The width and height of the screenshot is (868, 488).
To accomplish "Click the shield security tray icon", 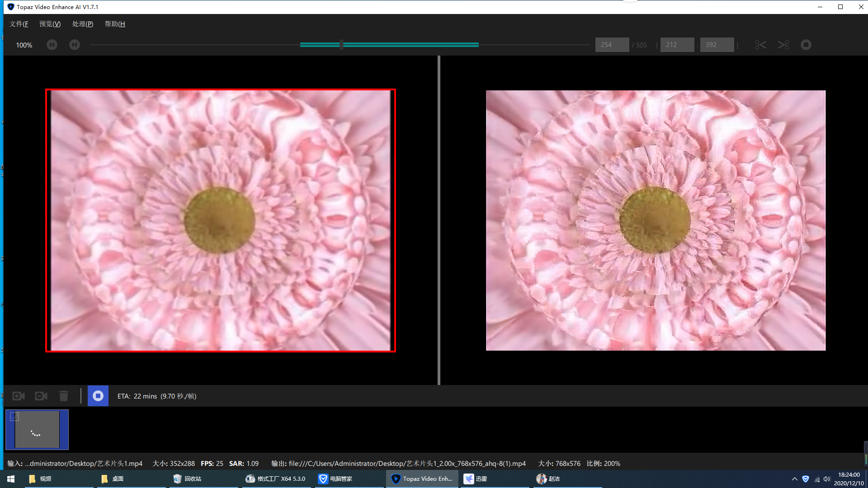I will click(806, 479).
